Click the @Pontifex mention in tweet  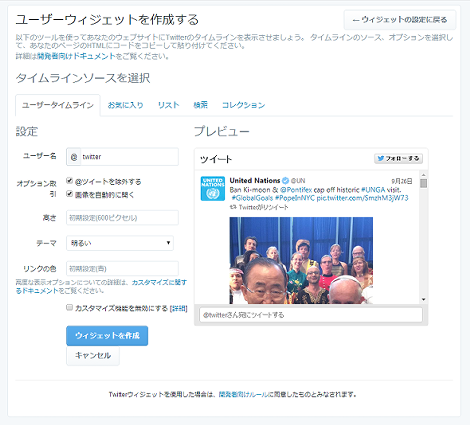click(296, 190)
